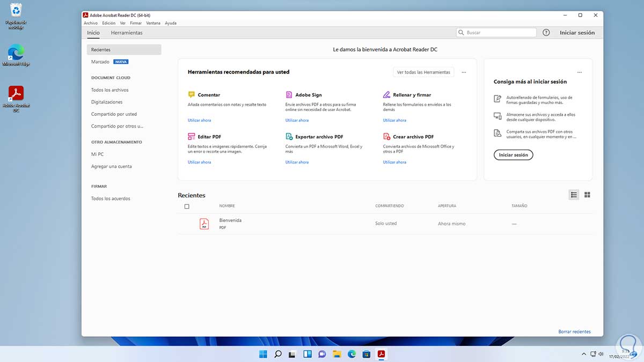
Task: Open Digitalizaciones in the sidebar
Action: (107, 102)
